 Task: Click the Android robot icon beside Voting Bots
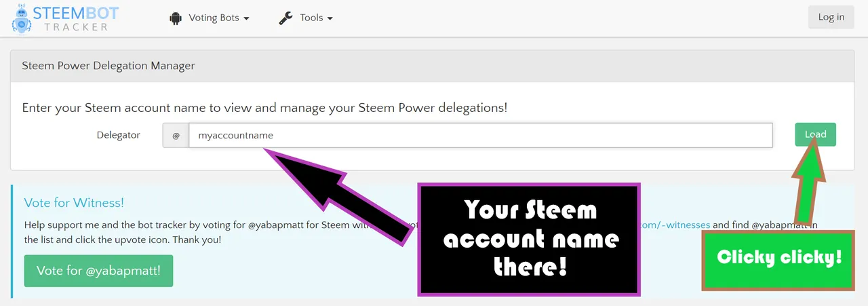(176, 18)
